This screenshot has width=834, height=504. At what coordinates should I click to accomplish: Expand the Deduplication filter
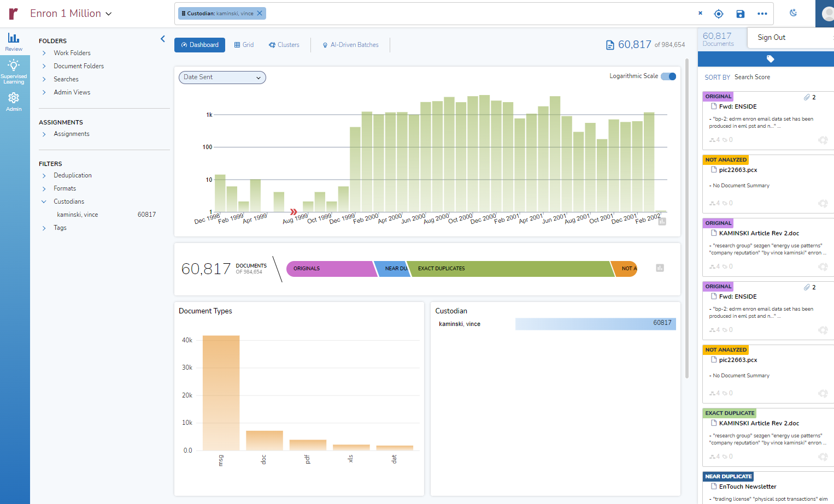(x=44, y=175)
